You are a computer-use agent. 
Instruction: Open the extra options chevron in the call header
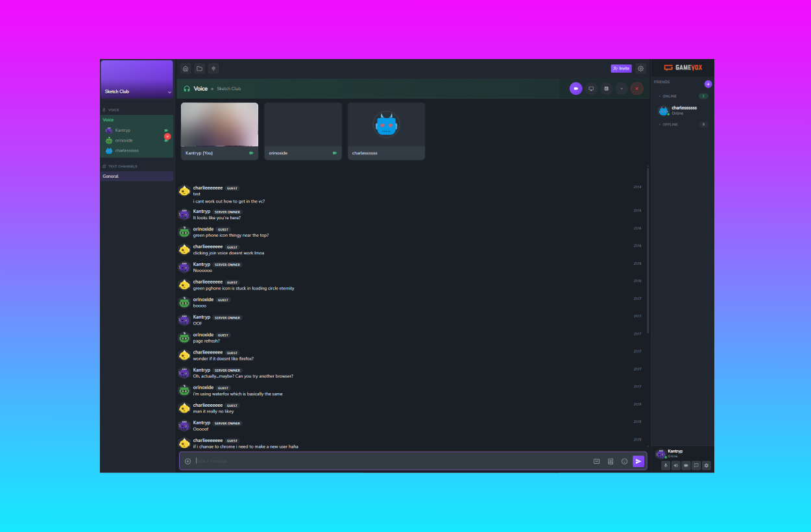click(x=622, y=88)
